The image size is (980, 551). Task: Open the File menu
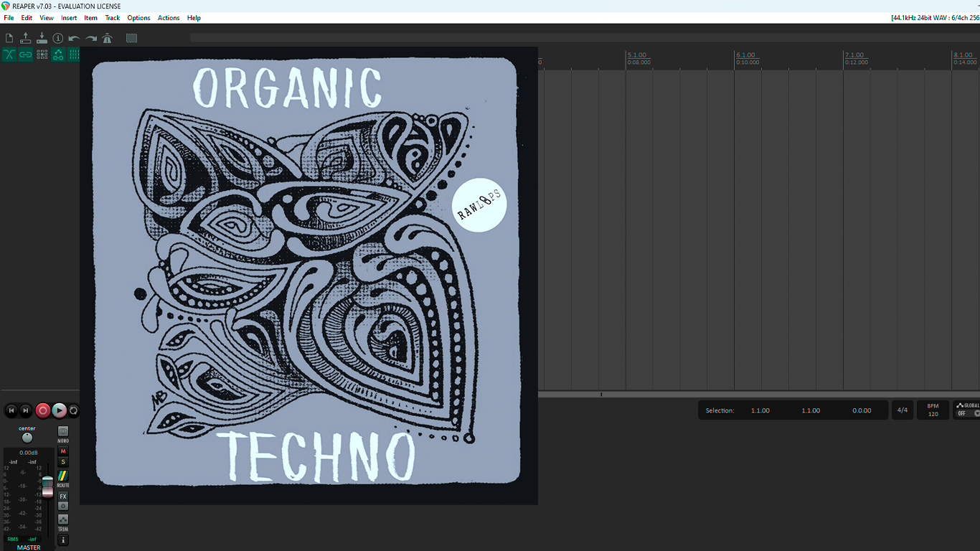point(9,18)
